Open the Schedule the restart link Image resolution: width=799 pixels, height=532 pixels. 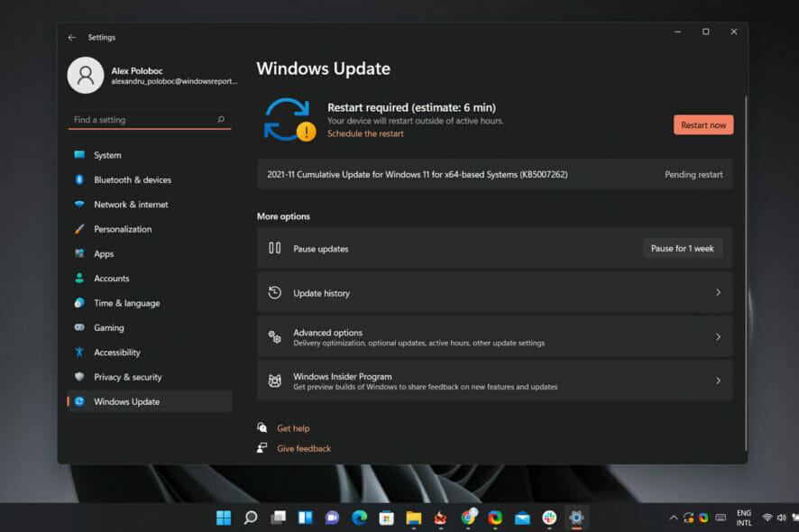click(x=365, y=133)
